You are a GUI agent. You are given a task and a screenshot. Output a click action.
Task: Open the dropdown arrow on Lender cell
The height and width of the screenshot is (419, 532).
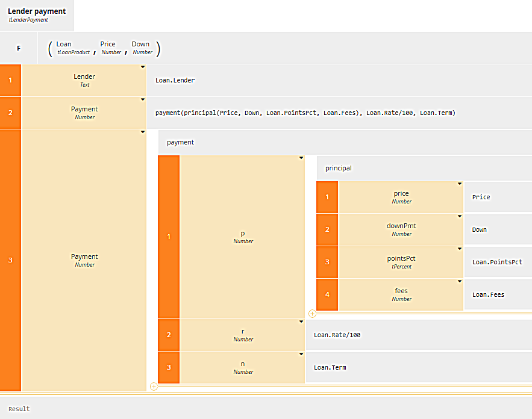click(x=143, y=67)
